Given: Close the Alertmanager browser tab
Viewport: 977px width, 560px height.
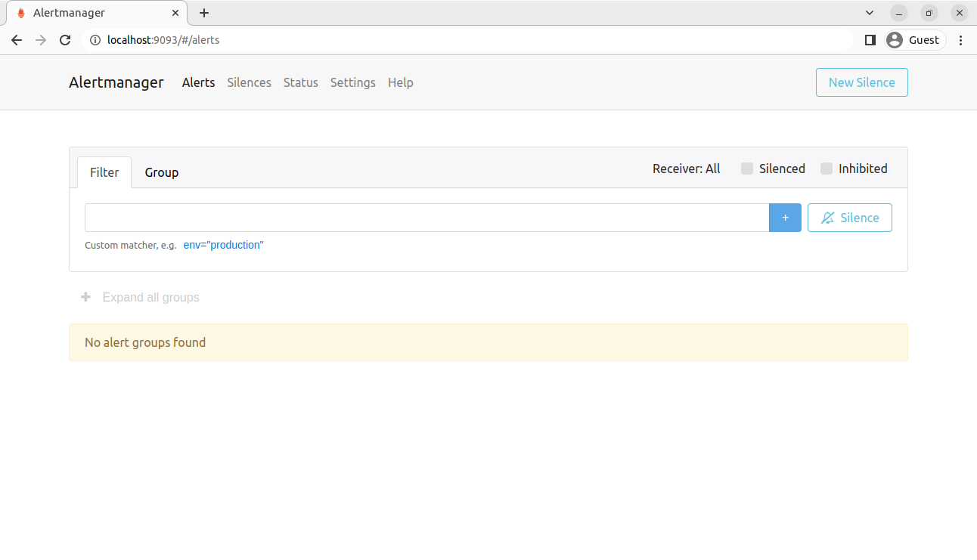Looking at the screenshot, I should (175, 13).
